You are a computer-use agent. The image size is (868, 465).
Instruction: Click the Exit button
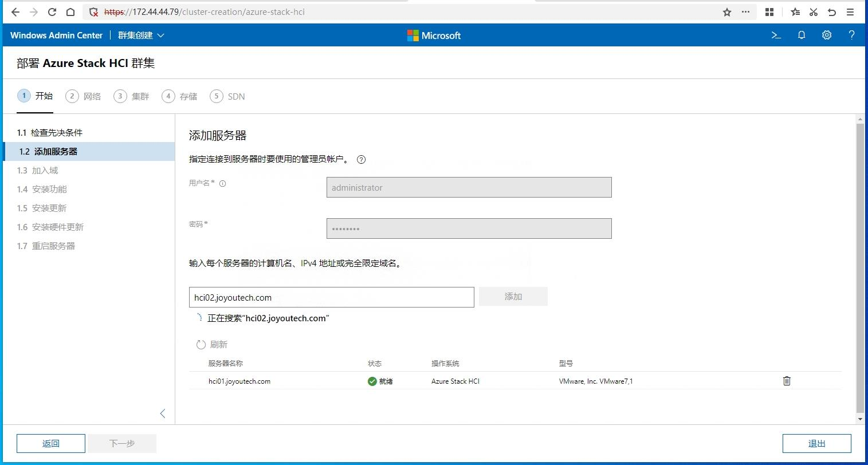click(x=816, y=443)
